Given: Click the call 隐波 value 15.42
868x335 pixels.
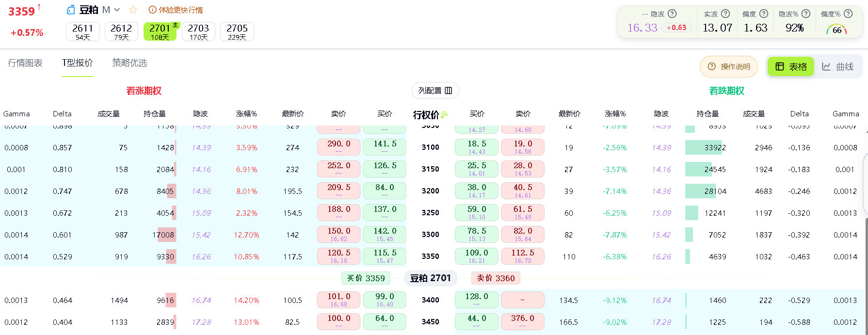Looking at the screenshot, I should pyautogui.click(x=201, y=235).
